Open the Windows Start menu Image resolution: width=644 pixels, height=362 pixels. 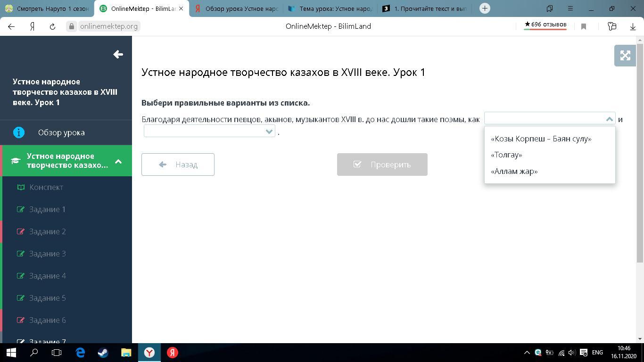[x=11, y=353]
